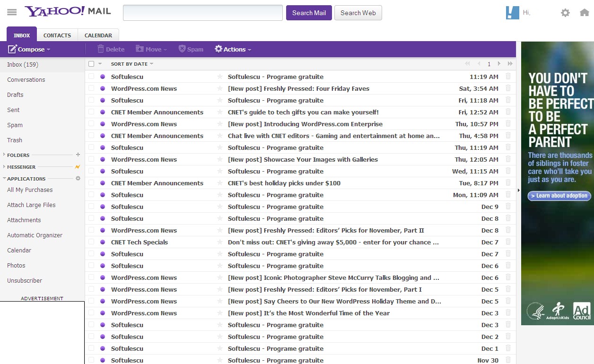
Task: Toggle unread dot on Thu, 4:58 PM email
Action: click(x=103, y=136)
